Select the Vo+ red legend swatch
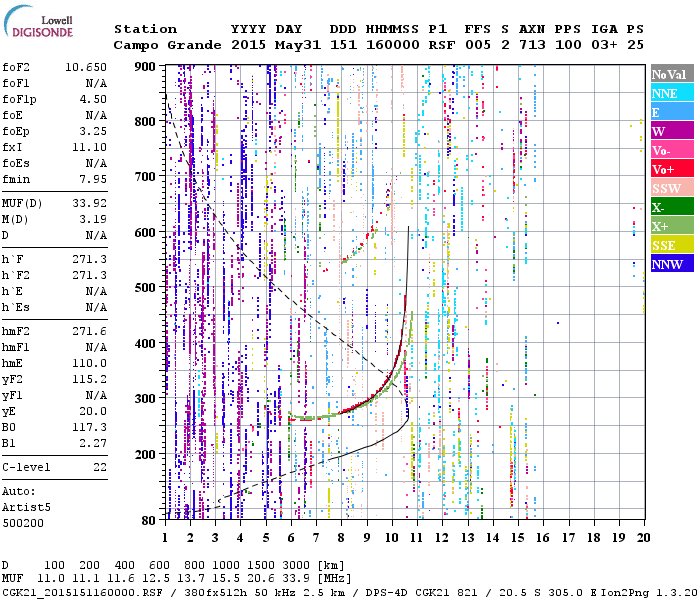The width and height of the screenshot is (700, 600). pyautogui.click(x=672, y=169)
